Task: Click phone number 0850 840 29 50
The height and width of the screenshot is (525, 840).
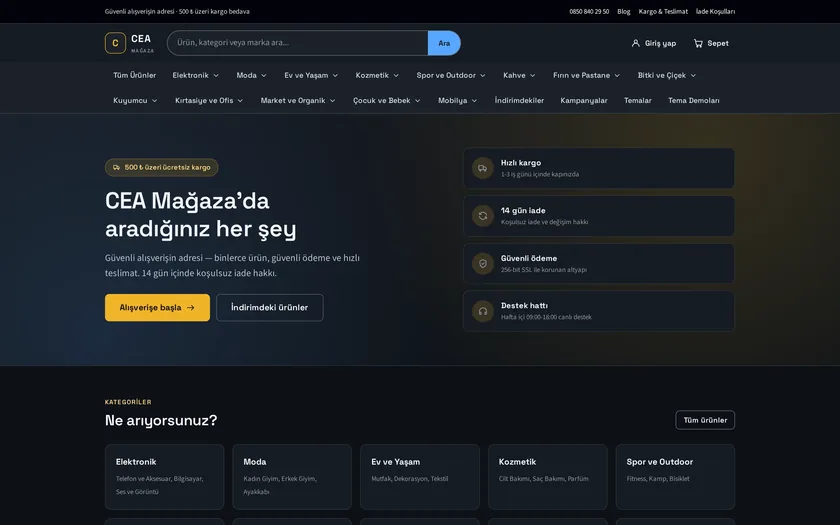Action: click(589, 12)
